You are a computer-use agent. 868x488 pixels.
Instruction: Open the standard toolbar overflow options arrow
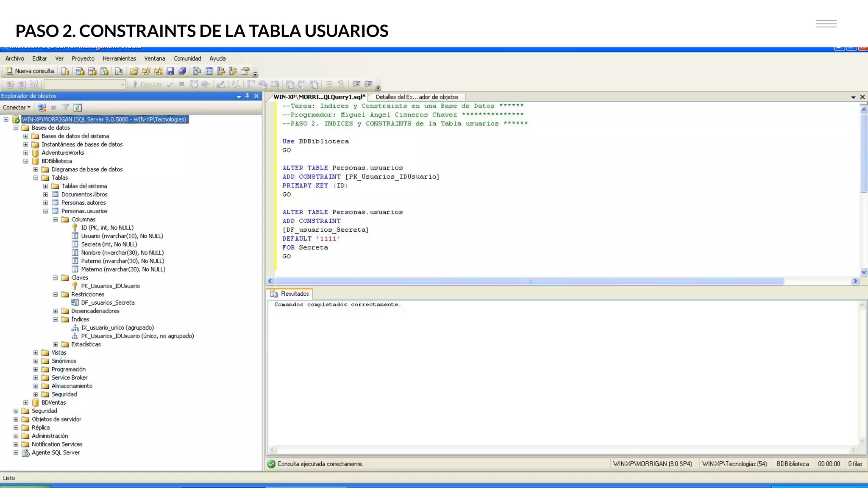pos(255,74)
